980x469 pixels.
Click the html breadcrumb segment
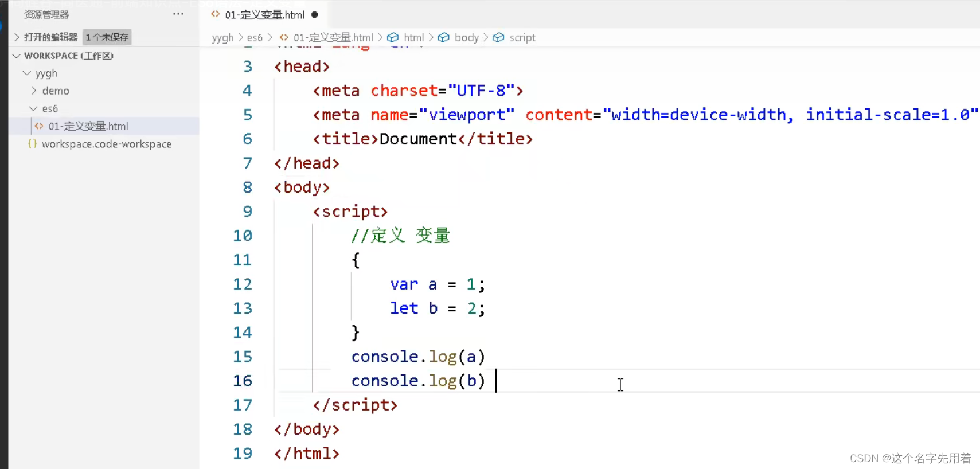pyautogui.click(x=413, y=38)
